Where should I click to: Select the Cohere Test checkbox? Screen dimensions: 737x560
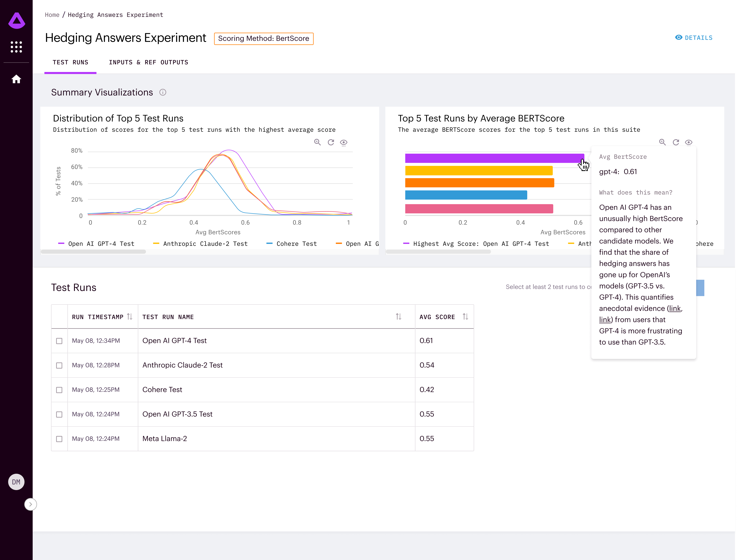pos(59,390)
